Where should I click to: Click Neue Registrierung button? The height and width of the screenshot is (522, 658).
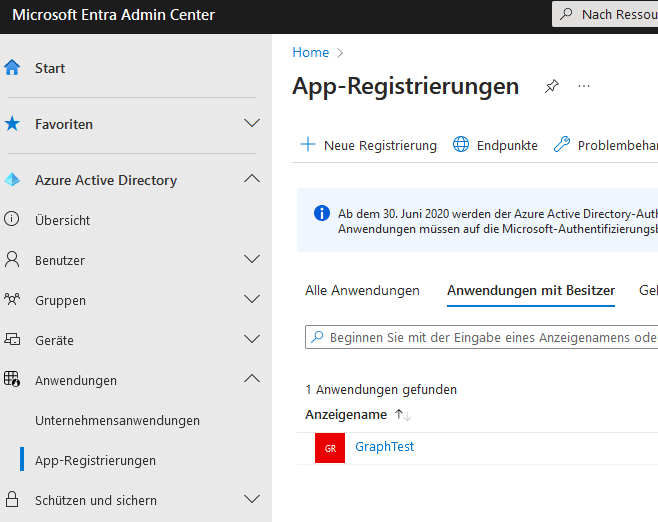coord(369,145)
